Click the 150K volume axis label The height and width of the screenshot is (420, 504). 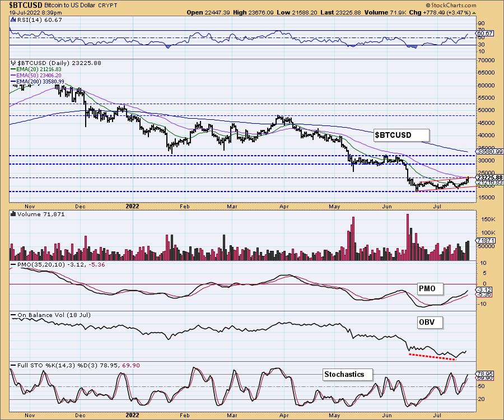[x=488, y=219]
